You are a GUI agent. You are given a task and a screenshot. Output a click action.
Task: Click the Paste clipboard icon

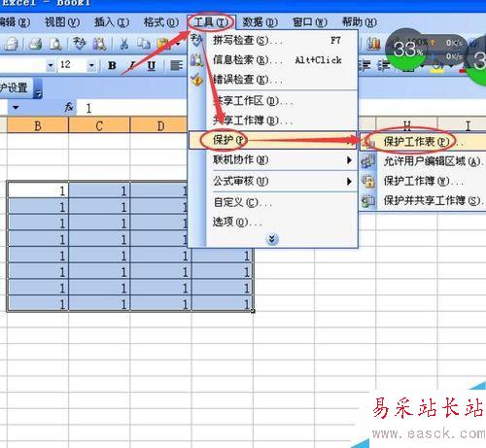coord(163,44)
